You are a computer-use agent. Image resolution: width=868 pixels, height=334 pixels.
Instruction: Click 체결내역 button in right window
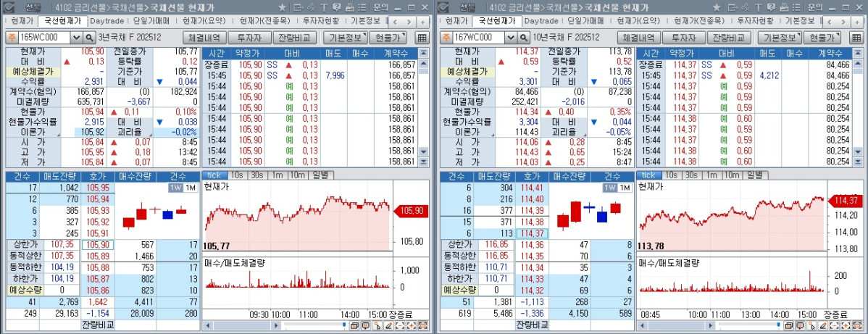click(639, 38)
